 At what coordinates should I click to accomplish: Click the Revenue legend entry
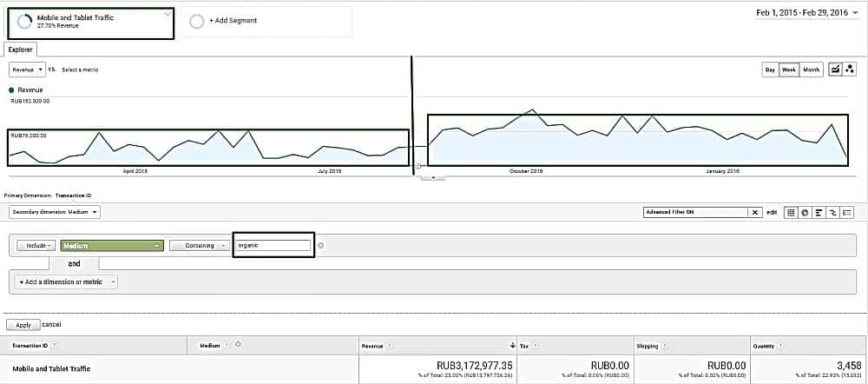click(26, 89)
